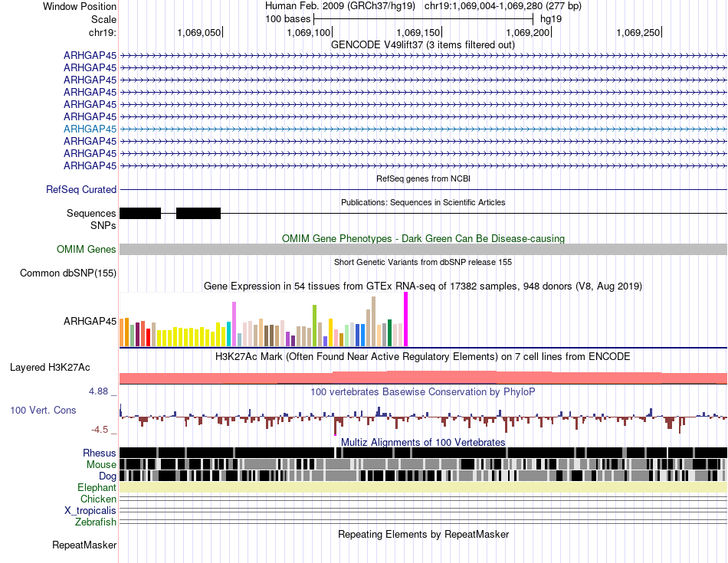Click the topmost GENCODE ARHGAP45 transcript label
This screenshot has height=563, width=728.
pyautogui.click(x=90, y=56)
